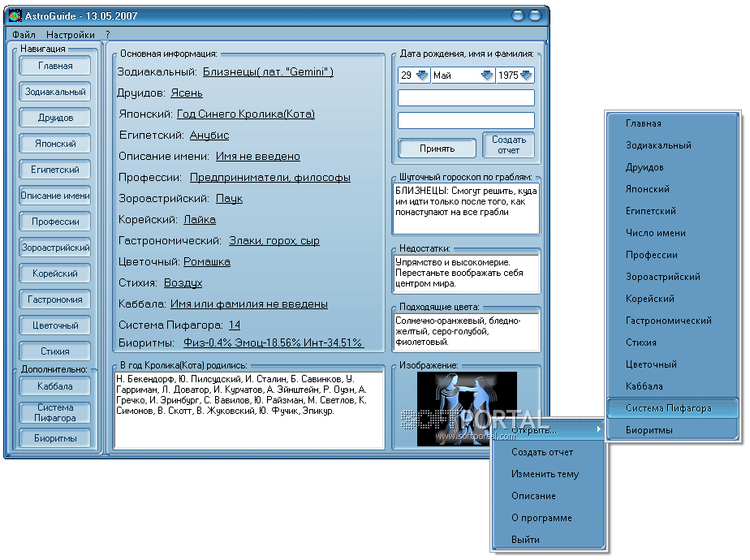Click the Злаки, горох, сыр link
The image size is (750, 560).
point(274,240)
